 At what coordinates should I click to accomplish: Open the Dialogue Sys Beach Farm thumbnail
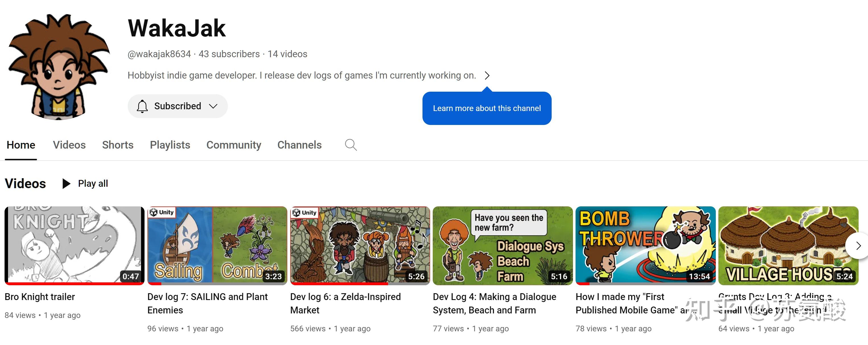[x=502, y=245]
